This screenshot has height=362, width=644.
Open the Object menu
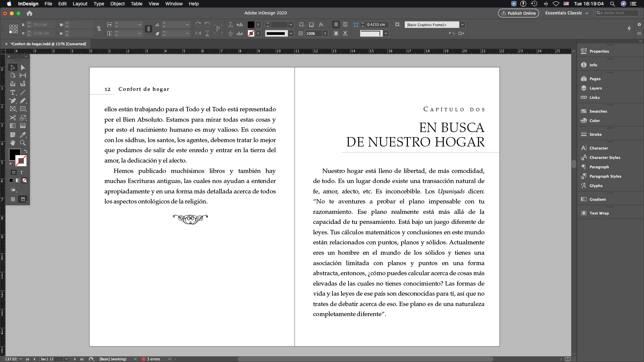tap(117, 4)
